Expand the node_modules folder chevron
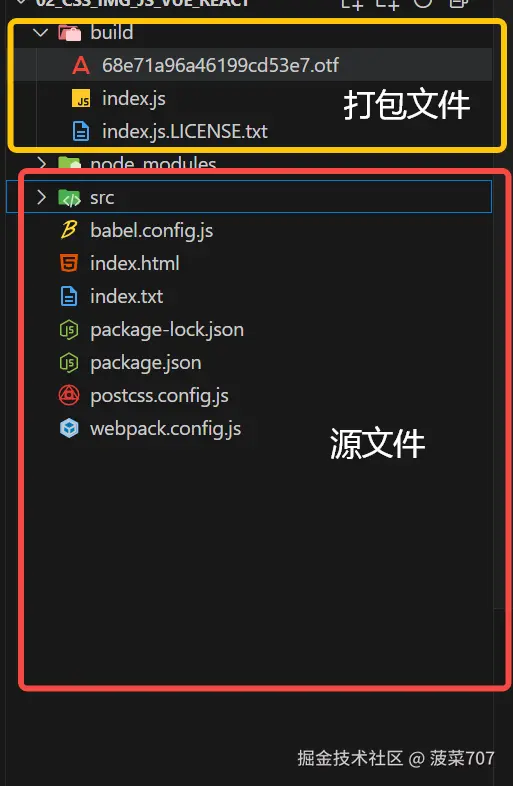513x786 pixels. coord(41,163)
